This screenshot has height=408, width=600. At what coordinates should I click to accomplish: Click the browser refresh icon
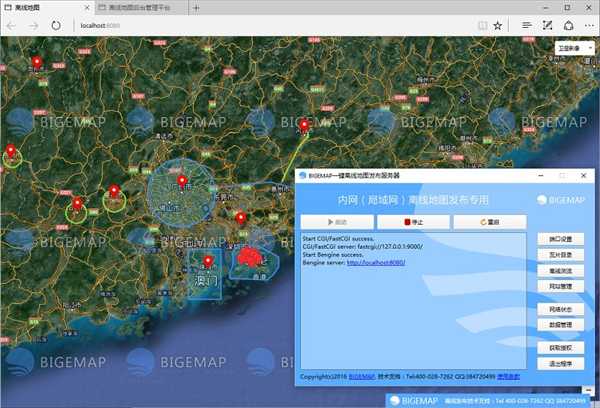(x=56, y=24)
